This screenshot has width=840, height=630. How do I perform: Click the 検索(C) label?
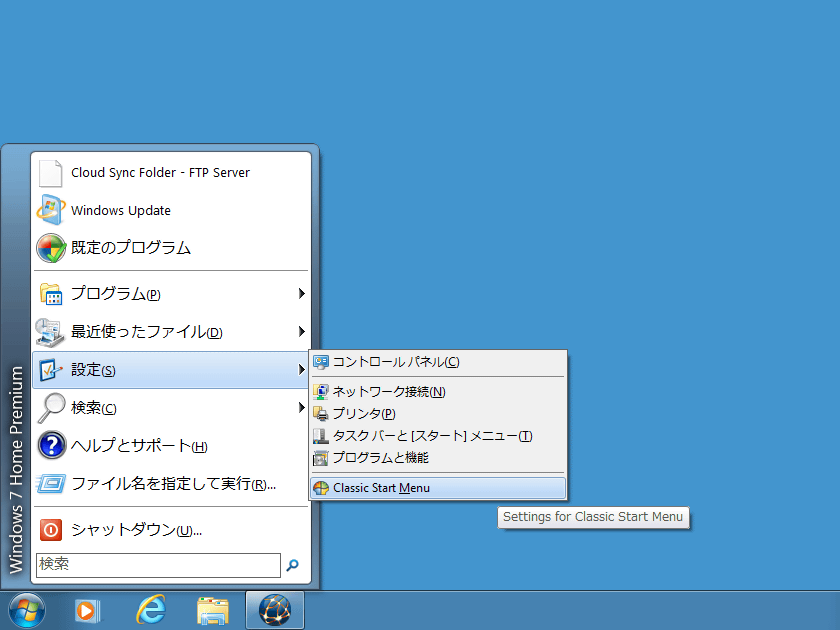click(94, 408)
